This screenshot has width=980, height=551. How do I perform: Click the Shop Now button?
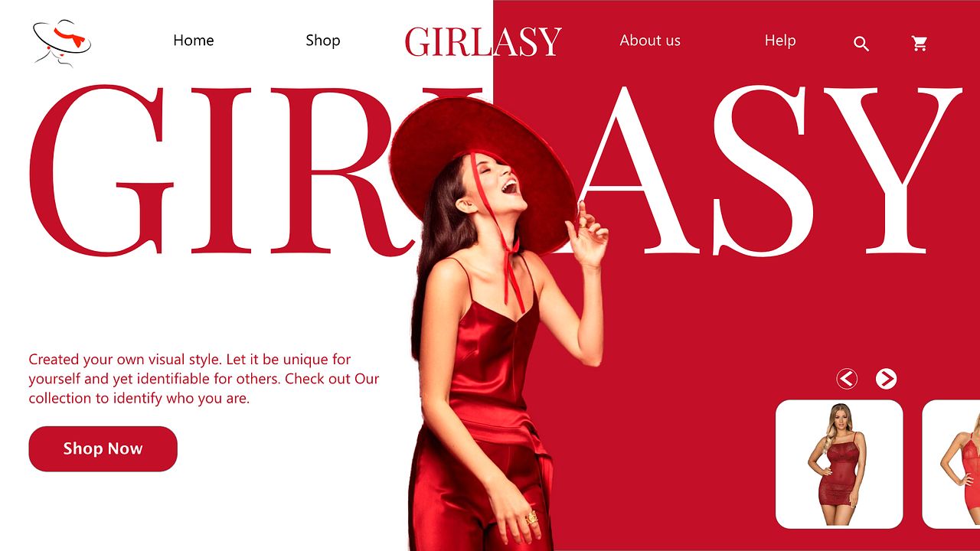point(103,448)
